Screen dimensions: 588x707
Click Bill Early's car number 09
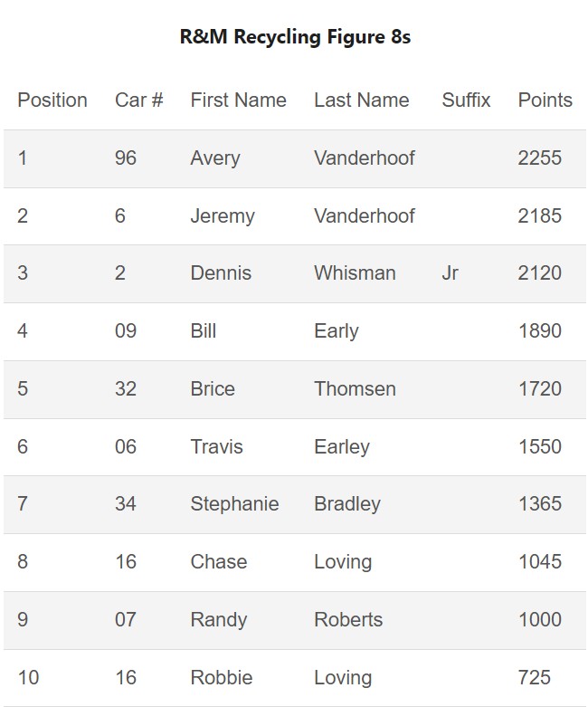pyautogui.click(x=126, y=331)
